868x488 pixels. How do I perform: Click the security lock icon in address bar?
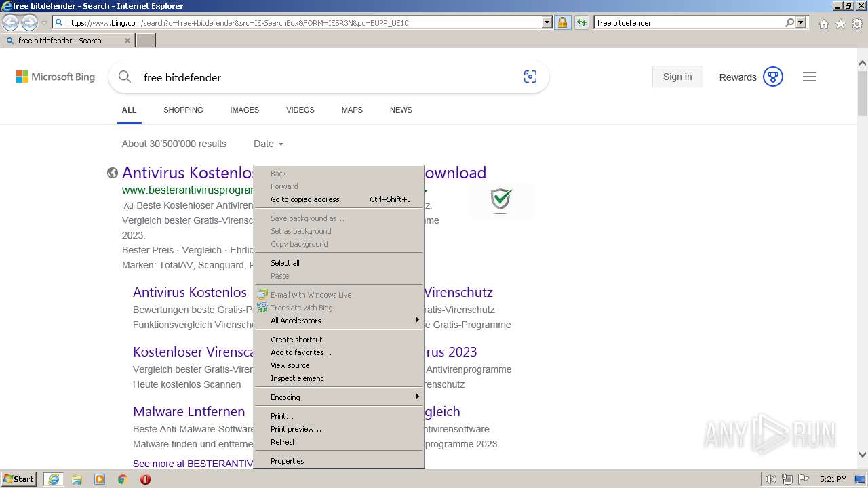[562, 22]
